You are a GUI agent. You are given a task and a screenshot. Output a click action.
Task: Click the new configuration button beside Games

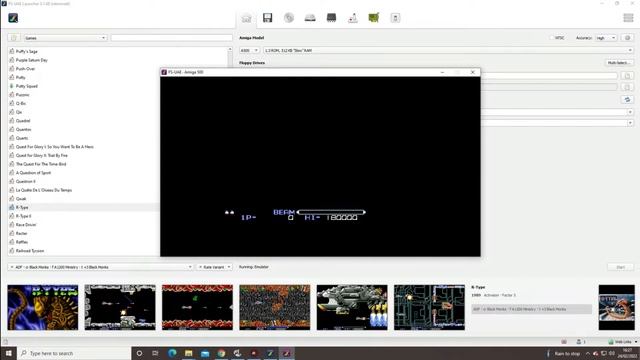click(x=14, y=38)
